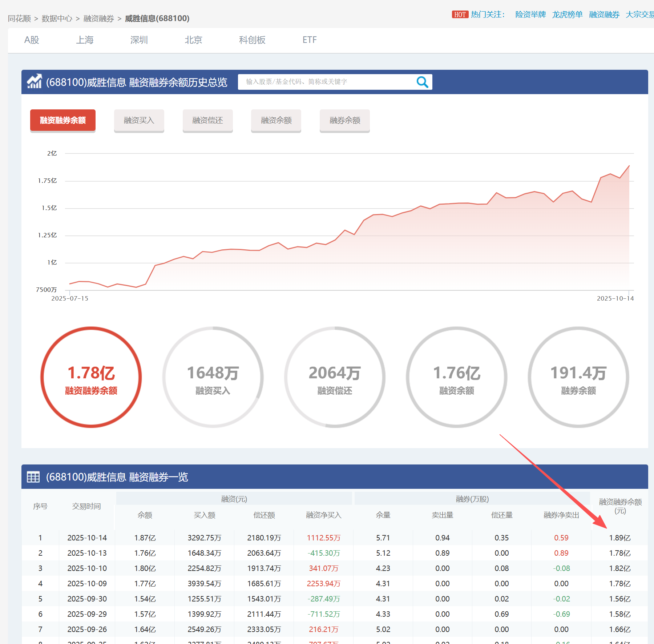
Task: Open the 上海 market tab
Action: coord(85,40)
